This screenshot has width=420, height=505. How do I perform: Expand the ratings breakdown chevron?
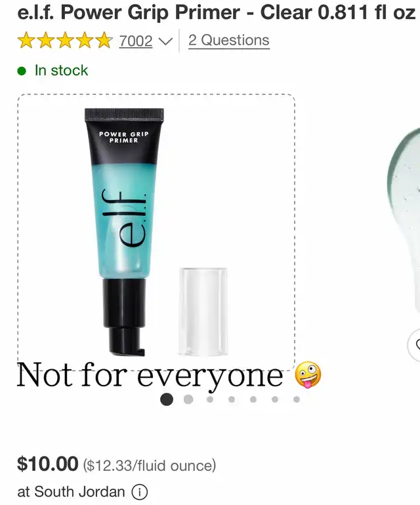[165, 41]
